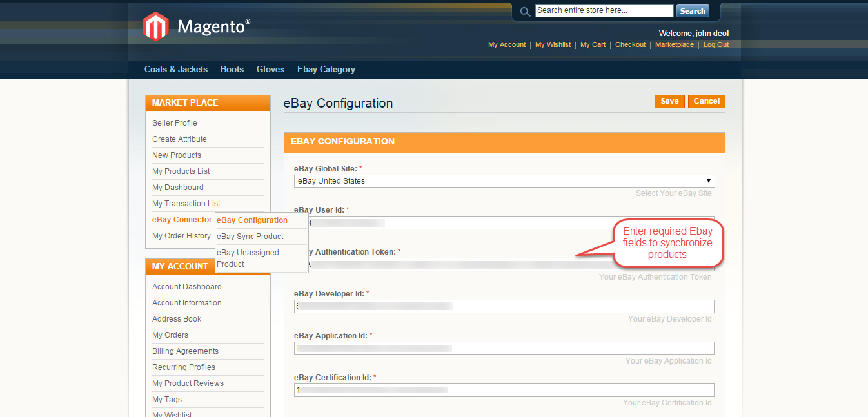The image size is (868, 417).
Task: Open the Address Book
Action: pyautogui.click(x=176, y=318)
